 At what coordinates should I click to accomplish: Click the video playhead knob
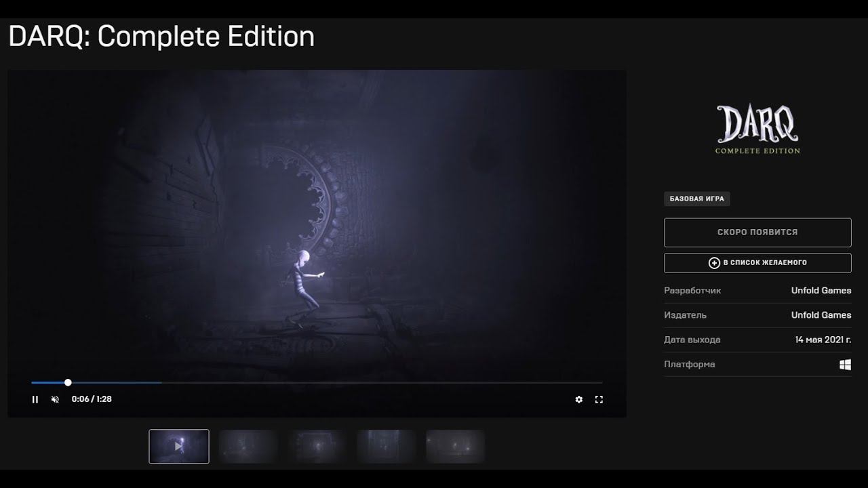click(68, 382)
